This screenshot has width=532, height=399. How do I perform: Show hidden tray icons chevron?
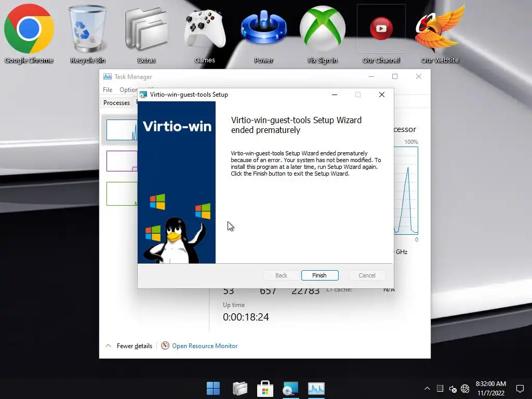(x=427, y=389)
